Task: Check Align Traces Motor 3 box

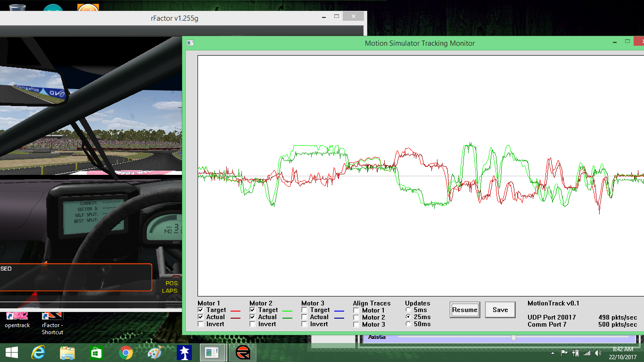Action: [356, 325]
